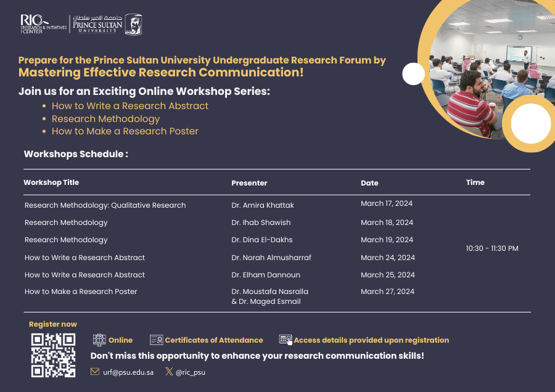Click the date 'March 17, 2024'
Viewport: 555px width, 392px height.
(x=387, y=203)
